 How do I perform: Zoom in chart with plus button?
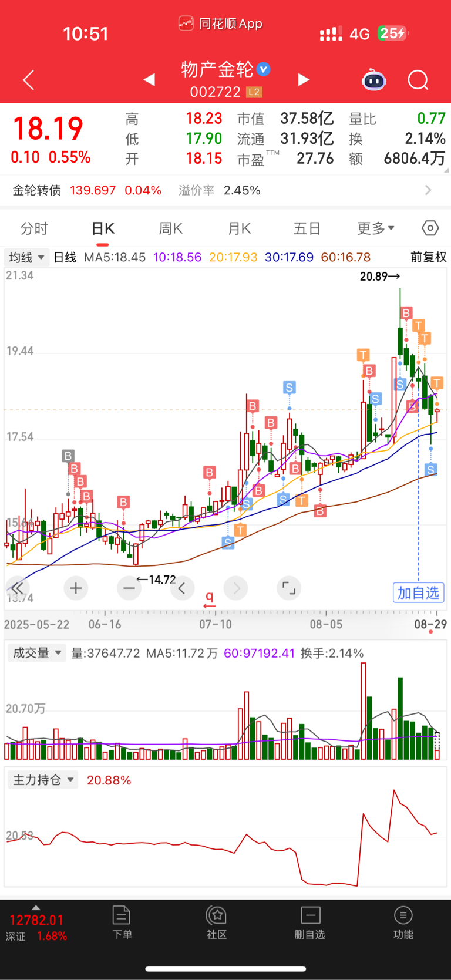coord(76,588)
